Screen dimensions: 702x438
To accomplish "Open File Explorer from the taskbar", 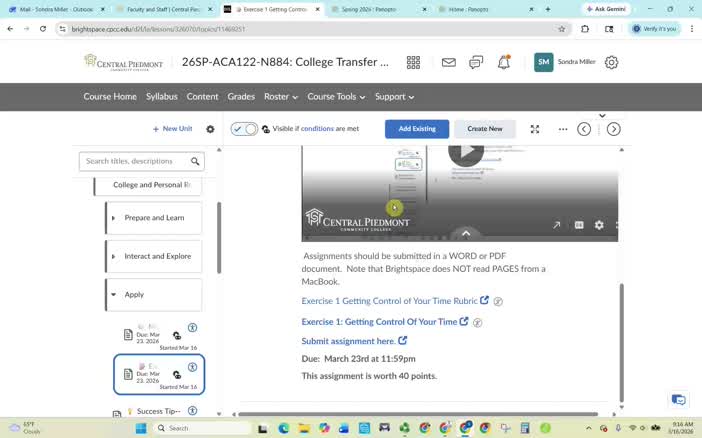I will click(x=304, y=428).
